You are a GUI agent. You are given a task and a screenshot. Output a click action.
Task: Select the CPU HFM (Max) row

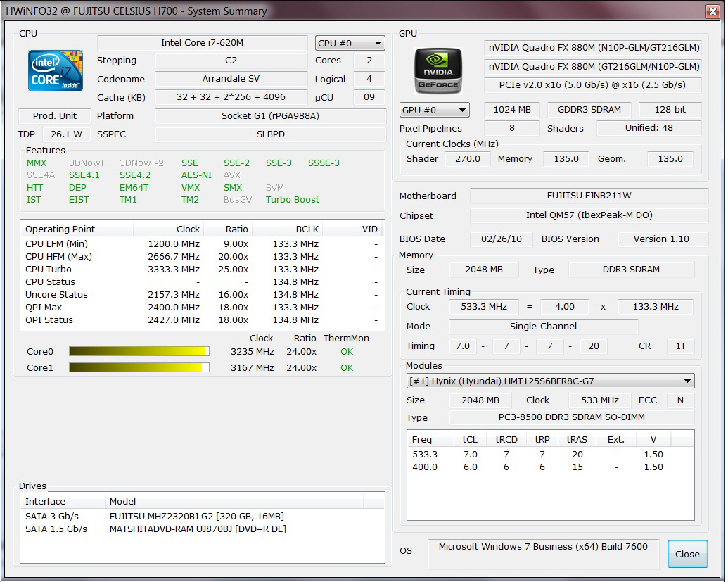[x=203, y=257]
